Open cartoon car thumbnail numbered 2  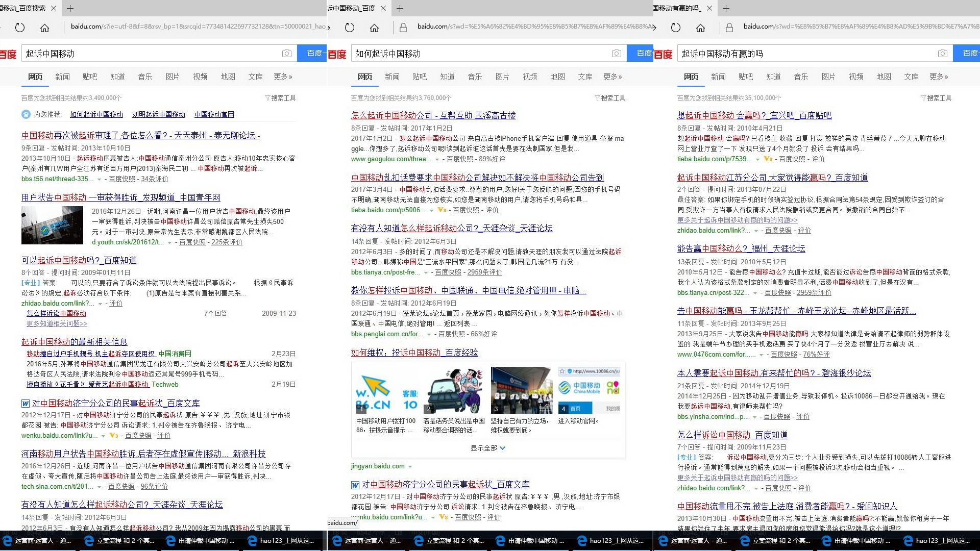[x=454, y=390]
